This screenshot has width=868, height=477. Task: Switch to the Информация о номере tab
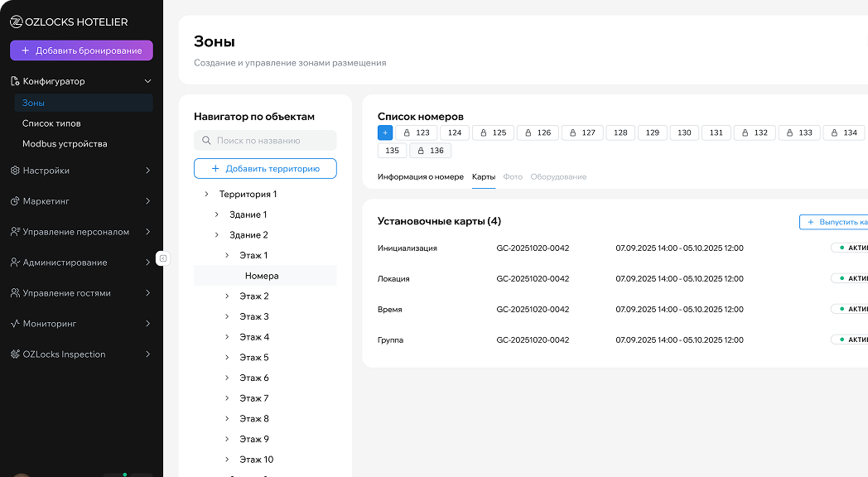[x=420, y=176]
